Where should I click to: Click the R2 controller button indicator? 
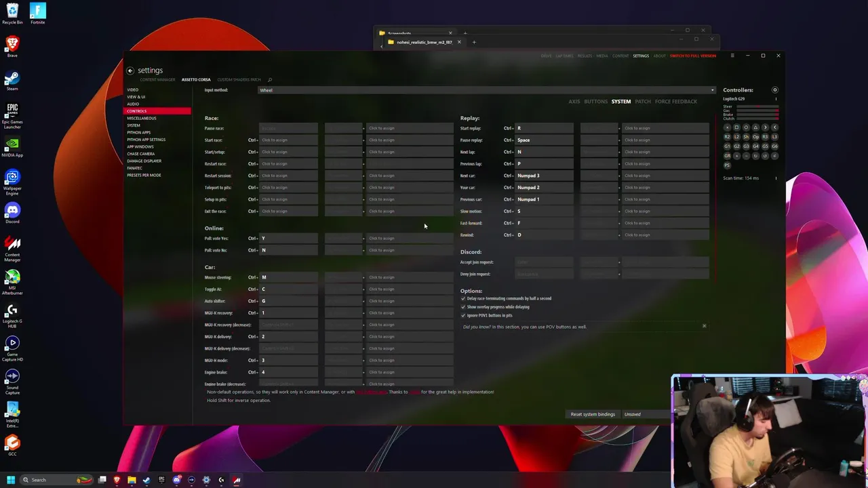point(727,137)
